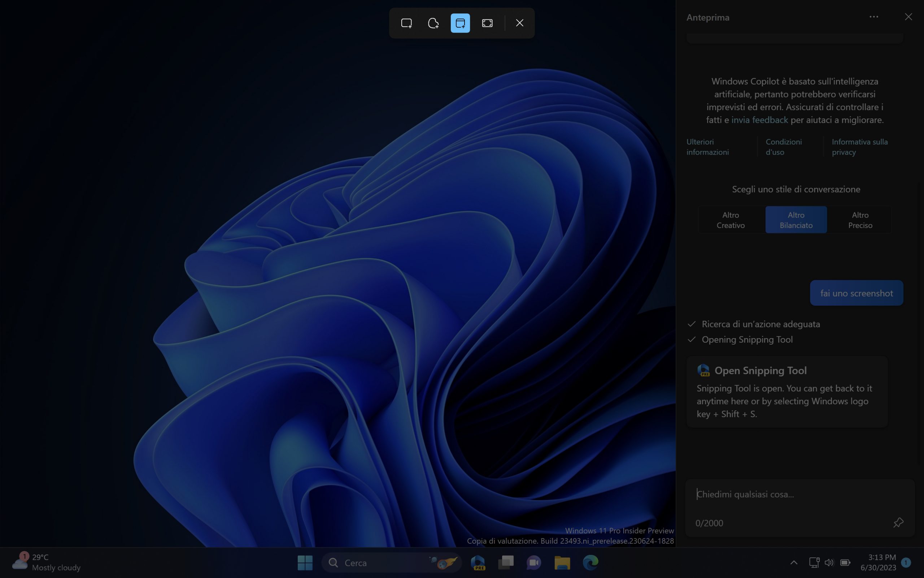Click the 0/2000 character counter
Viewport: 924px width, 578px height.
(709, 523)
